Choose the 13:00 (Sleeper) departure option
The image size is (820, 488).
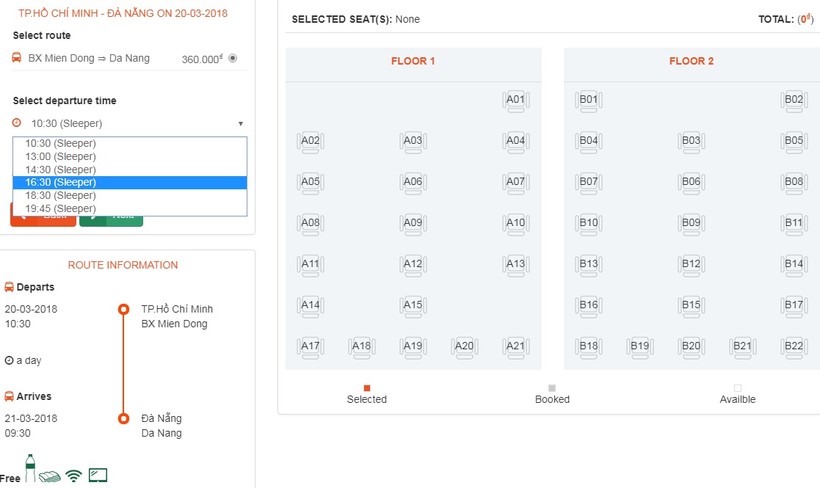pos(60,157)
